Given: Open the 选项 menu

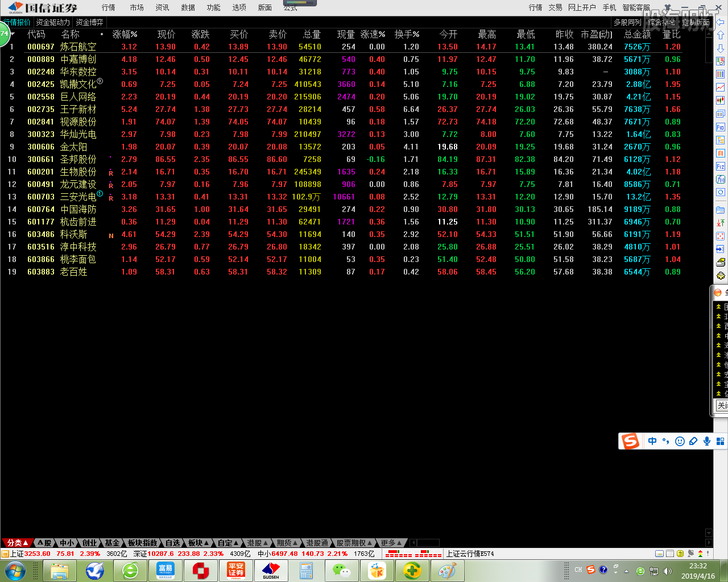Looking at the screenshot, I should (x=239, y=7).
